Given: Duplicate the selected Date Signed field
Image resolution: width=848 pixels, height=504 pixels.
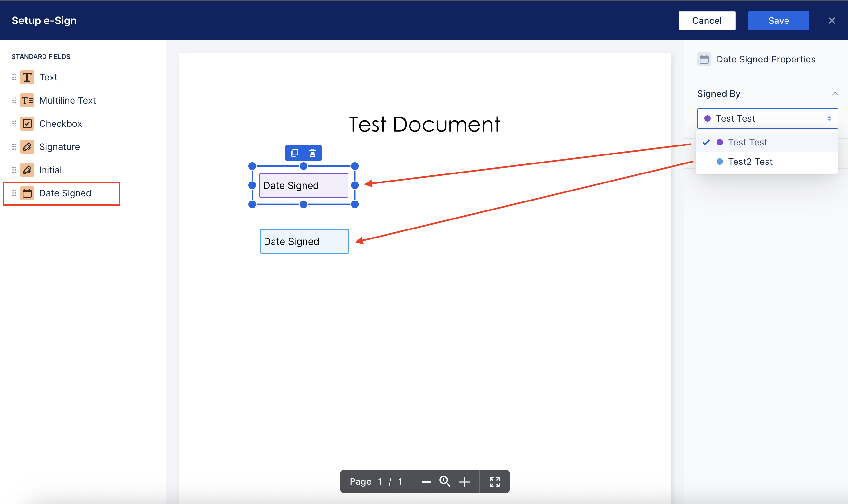Looking at the screenshot, I should 294,153.
